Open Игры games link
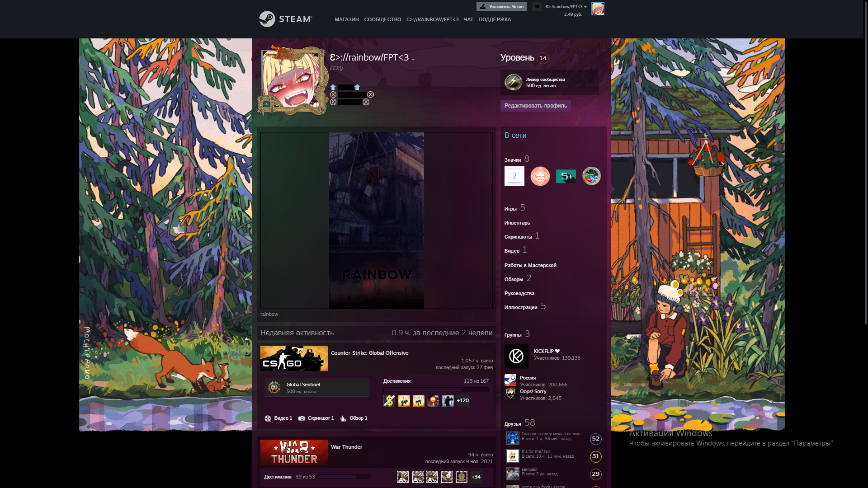The height and width of the screenshot is (488, 868). pos(510,209)
